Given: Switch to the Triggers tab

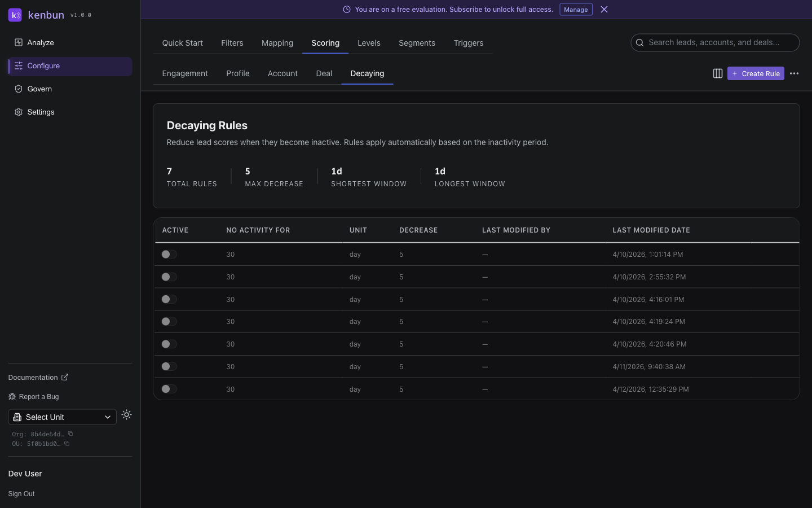Looking at the screenshot, I should pyautogui.click(x=469, y=43).
